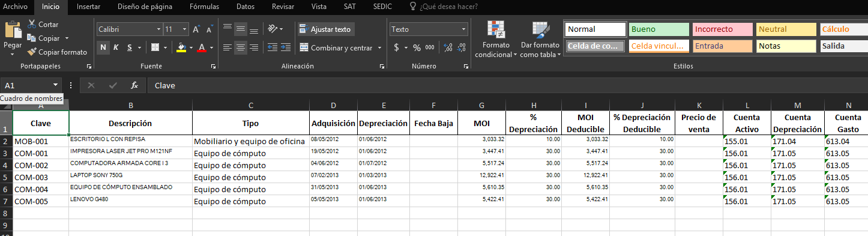
Task: Click the insert function fx icon
Action: pos(134,86)
